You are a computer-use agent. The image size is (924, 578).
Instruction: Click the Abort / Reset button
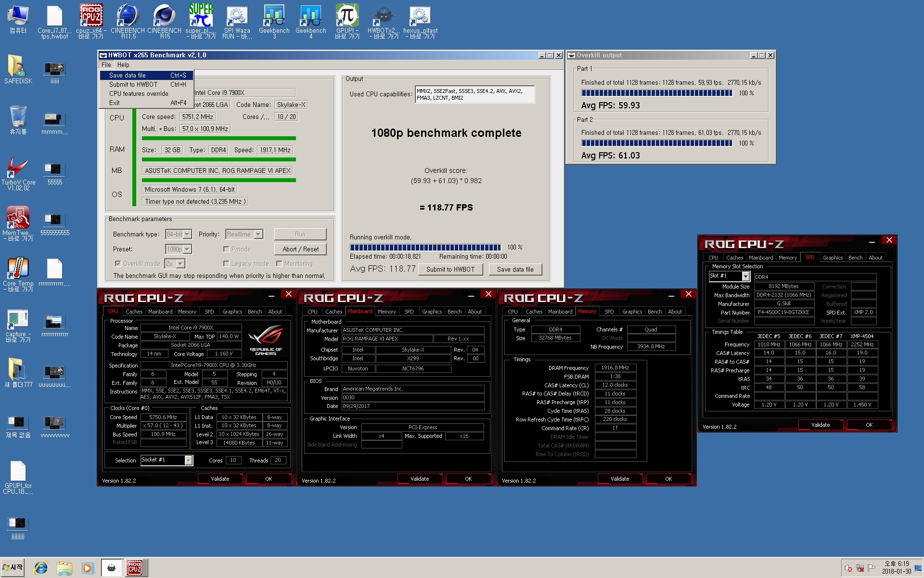click(300, 249)
